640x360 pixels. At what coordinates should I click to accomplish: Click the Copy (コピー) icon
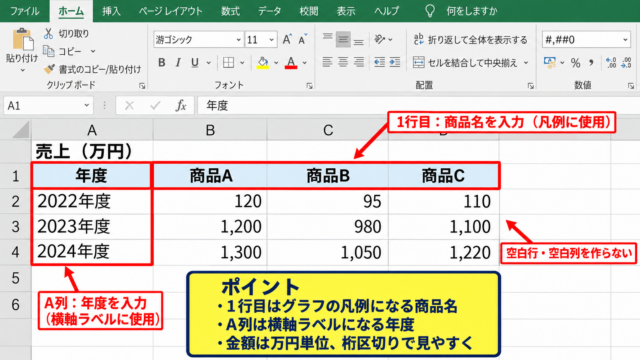49,51
